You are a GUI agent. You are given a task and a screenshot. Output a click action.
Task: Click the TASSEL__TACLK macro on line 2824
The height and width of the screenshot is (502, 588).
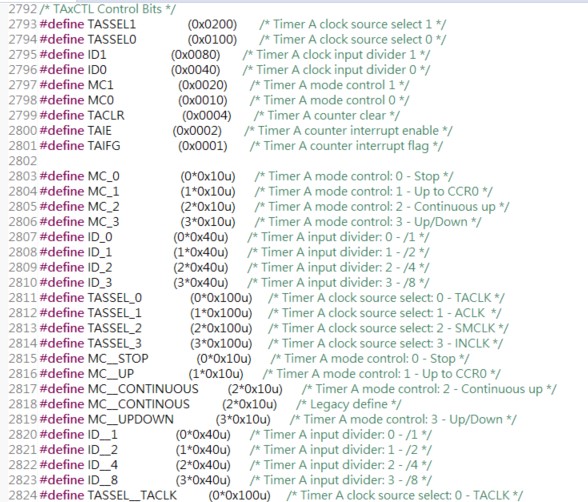(x=132, y=495)
